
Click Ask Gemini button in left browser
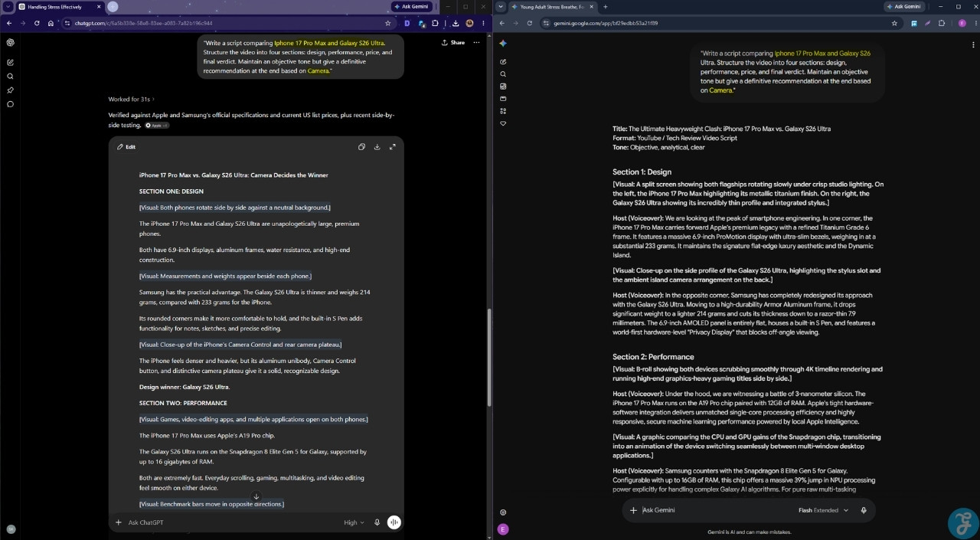pyautogui.click(x=412, y=6)
